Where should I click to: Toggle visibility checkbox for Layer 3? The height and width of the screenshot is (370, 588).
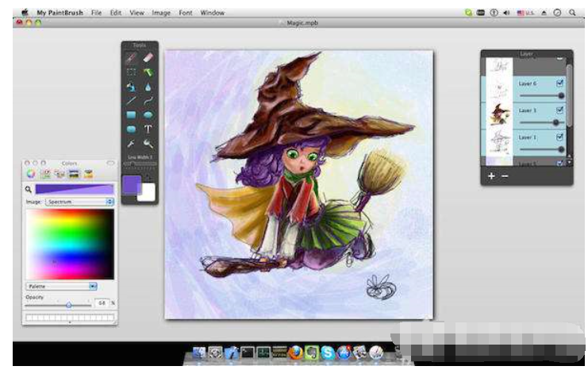(559, 110)
